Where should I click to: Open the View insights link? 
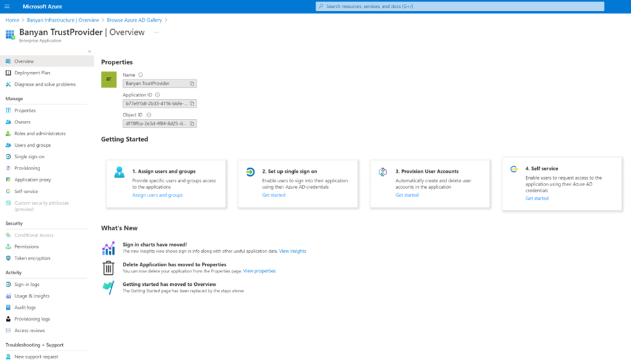[293, 251]
